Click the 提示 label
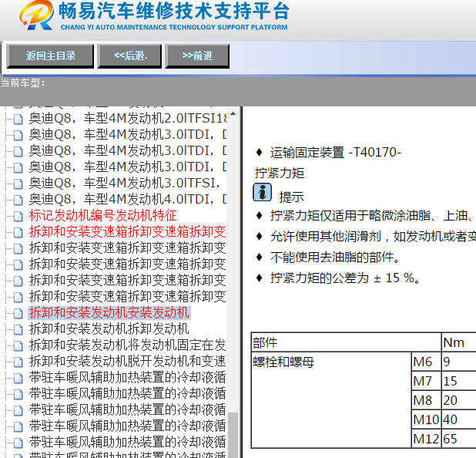The image size is (476, 458). click(x=291, y=197)
